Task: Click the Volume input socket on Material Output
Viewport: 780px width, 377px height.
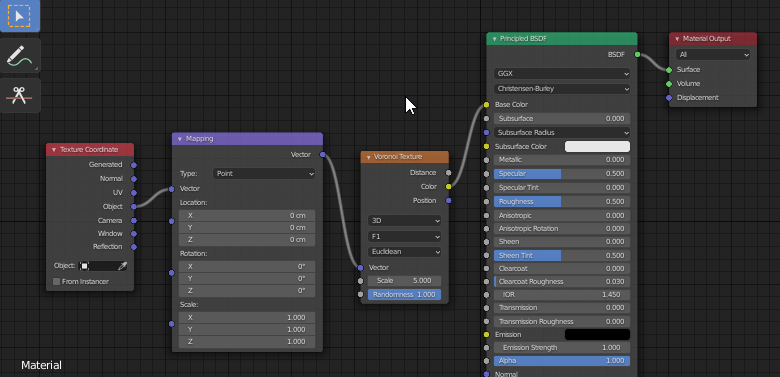Action: (669, 84)
